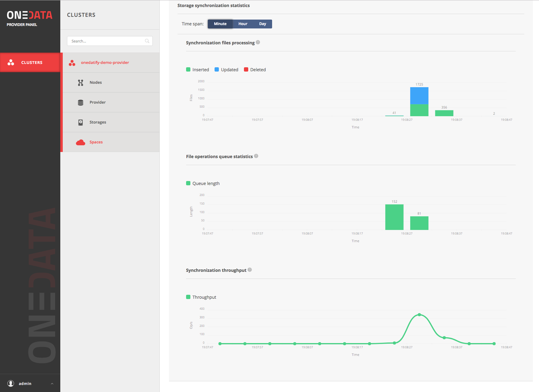Show help for Synchronization throughput
This screenshot has height=392, width=539.
pos(250,270)
